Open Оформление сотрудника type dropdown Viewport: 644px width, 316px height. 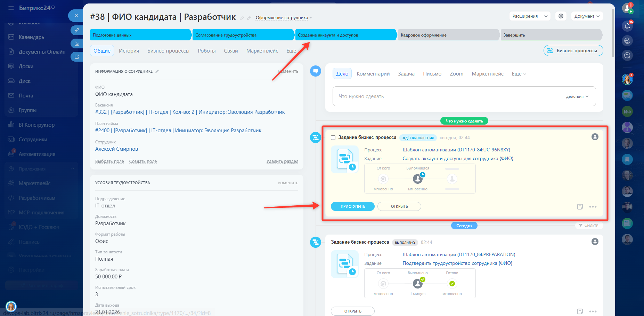coord(284,18)
